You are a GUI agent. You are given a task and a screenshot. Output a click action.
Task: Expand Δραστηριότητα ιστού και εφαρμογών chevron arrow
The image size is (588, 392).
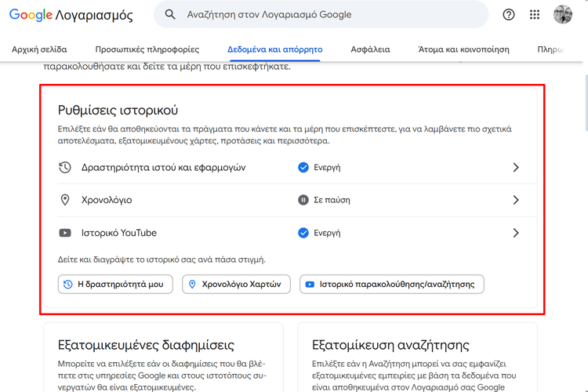(516, 167)
